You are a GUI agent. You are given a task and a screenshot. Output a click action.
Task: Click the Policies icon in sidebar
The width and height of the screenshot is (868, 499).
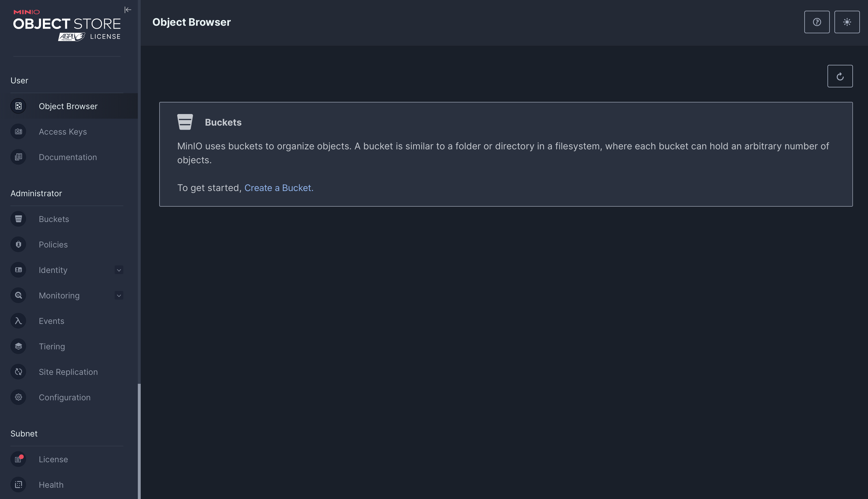[x=18, y=244]
